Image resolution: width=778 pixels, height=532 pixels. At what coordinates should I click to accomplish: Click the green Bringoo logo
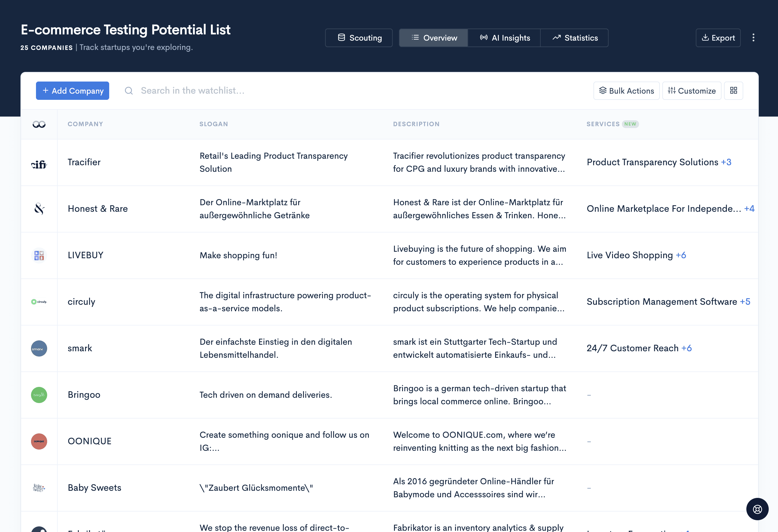pos(39,395)
